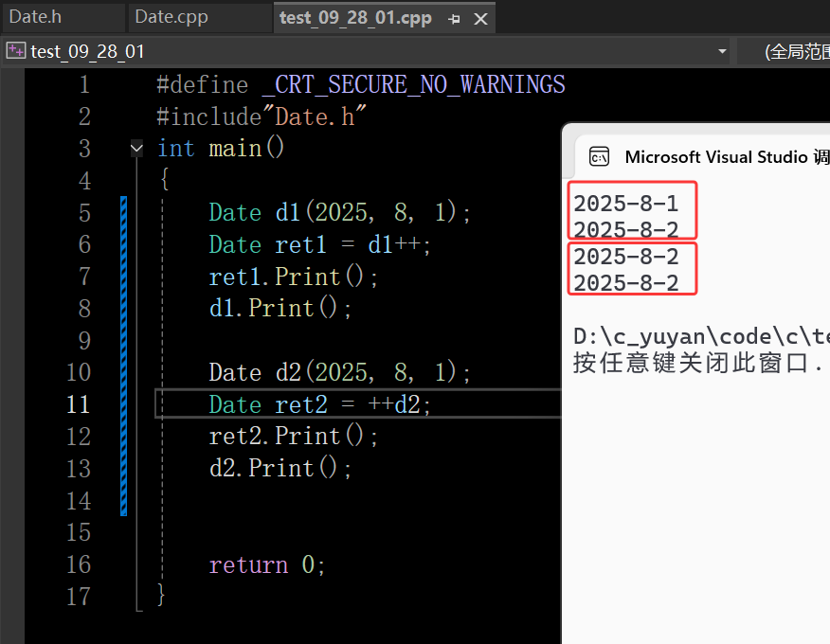Viewport: 830px width, 644px height.
Task: Collapse the main() function block
Action: pyautogui.click(x=136, y=148)
